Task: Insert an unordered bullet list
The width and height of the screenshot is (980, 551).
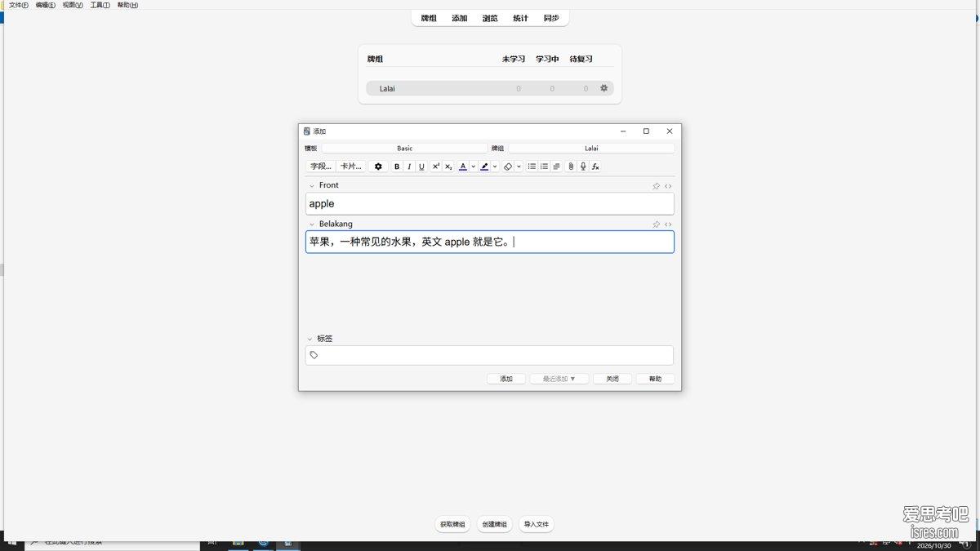Action: coord(532,167)
